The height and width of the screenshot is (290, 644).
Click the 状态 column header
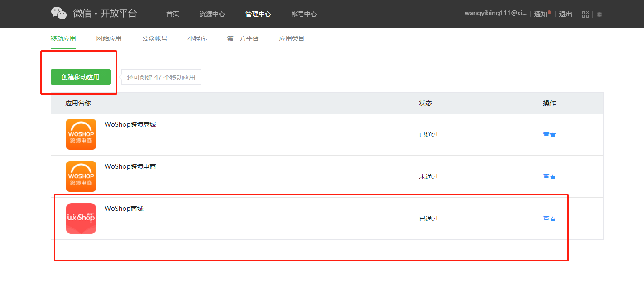coord(426,103)
